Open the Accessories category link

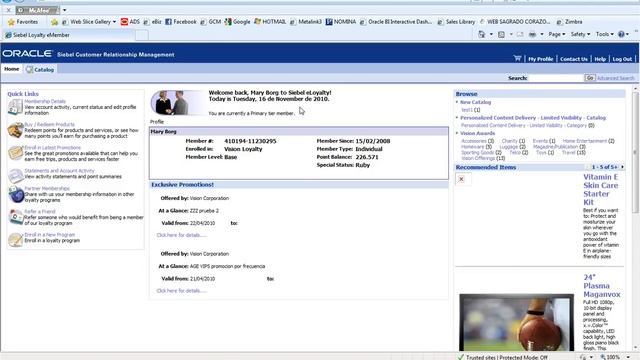point(474,141)
